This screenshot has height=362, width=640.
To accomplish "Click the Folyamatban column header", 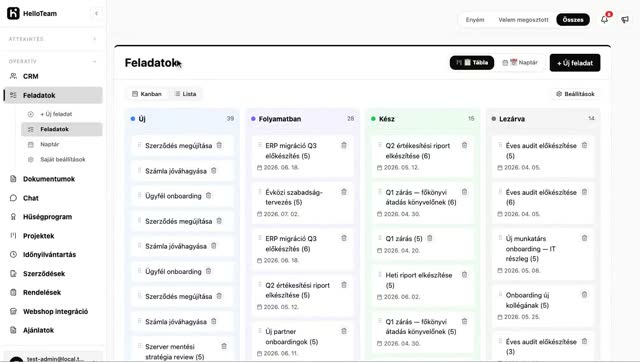I will pos(303,119).
